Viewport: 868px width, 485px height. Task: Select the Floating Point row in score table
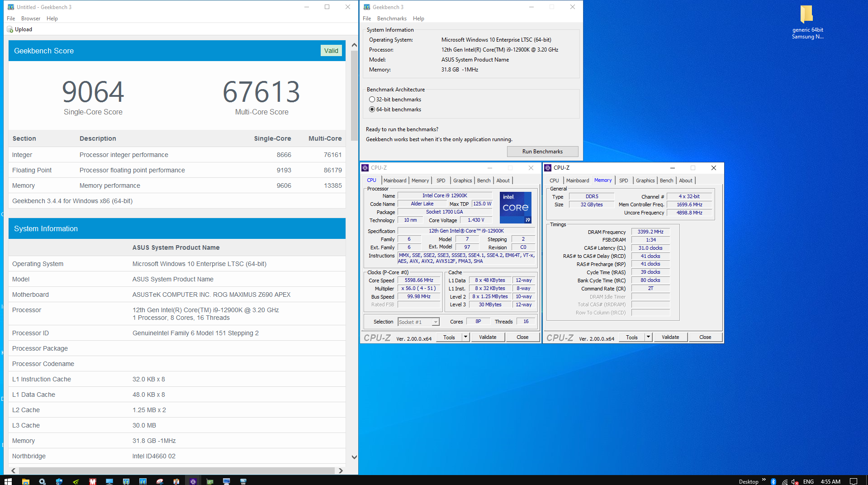coord(177,170)
